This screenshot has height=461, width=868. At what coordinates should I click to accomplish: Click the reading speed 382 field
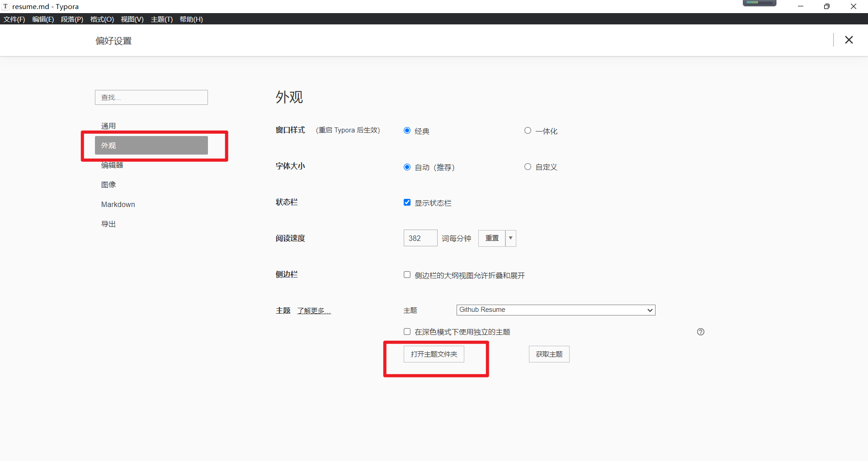point(420,238)
